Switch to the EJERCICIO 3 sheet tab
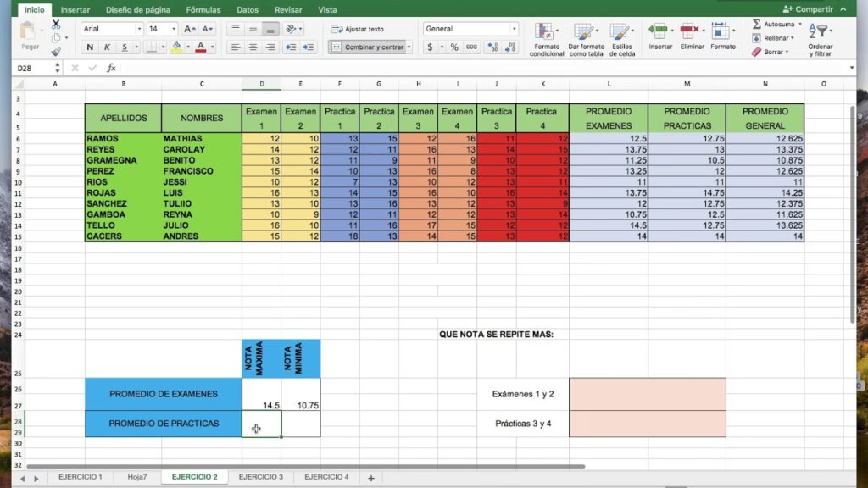 261,477
